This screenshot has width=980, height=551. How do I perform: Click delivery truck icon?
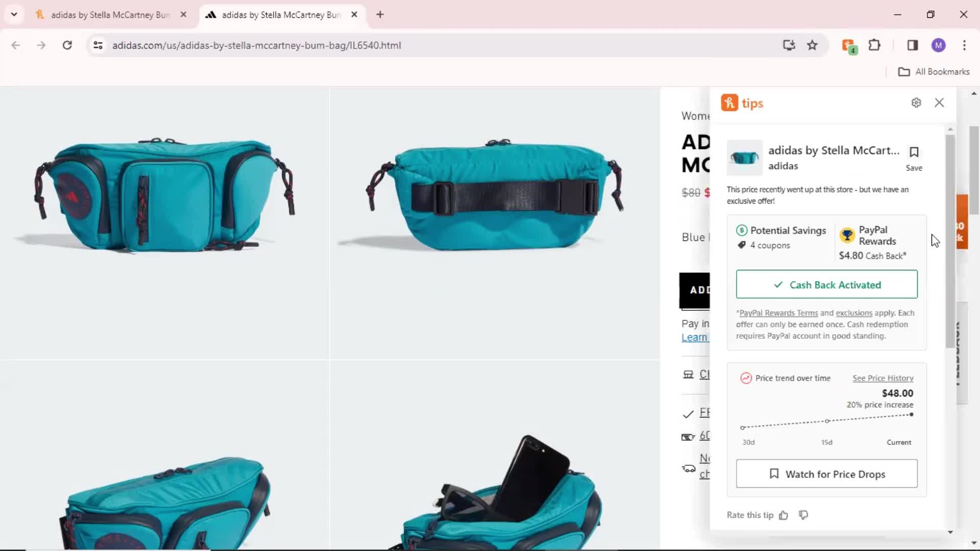tap(689, 468)
